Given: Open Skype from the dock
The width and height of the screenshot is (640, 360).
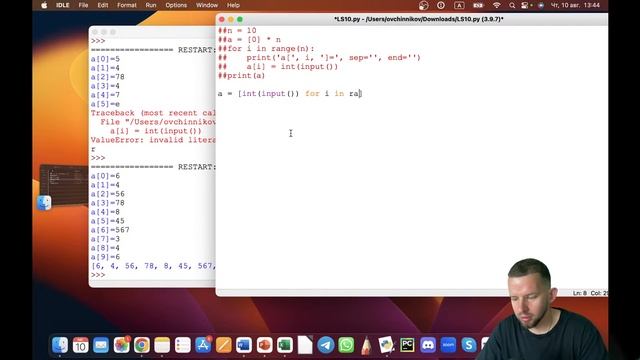Looking at the screenshot, I should pyautogui.click(x=469, y=345).
